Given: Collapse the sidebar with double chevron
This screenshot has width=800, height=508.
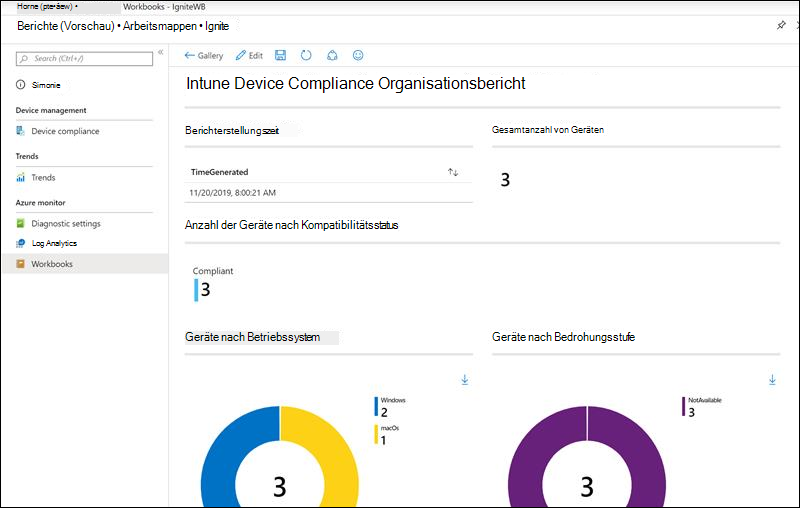Looking at the screenshot, I should point(160,52).
